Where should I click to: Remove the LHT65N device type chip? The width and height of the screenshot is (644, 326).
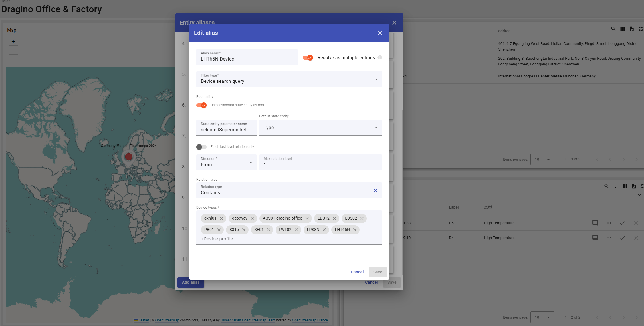coord(355,230)
